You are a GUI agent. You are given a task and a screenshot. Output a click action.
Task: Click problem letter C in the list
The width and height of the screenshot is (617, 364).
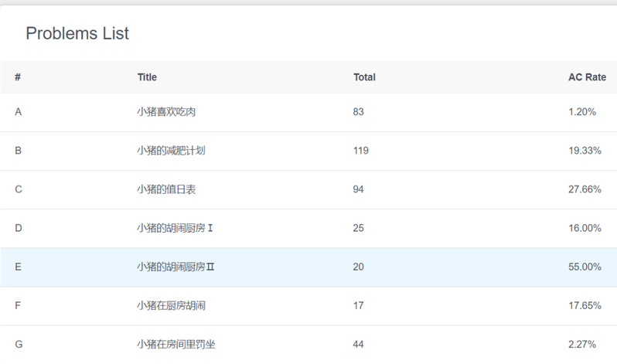click(x=19, y=189)
